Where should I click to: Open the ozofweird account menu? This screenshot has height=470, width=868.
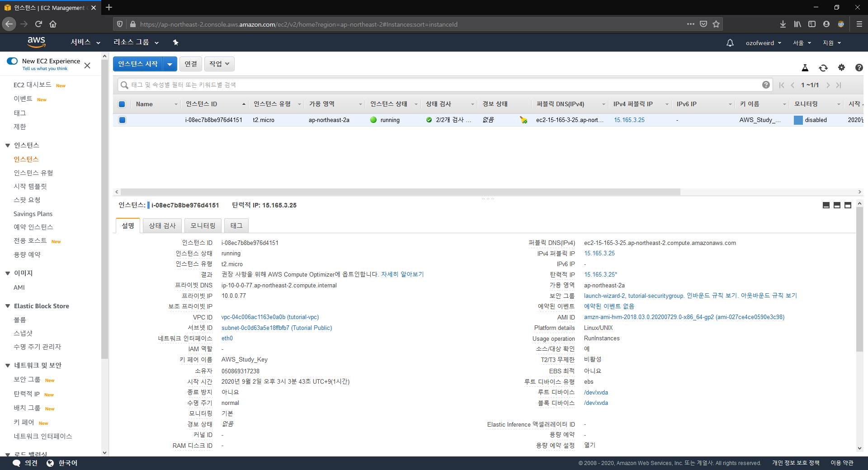(764, 43)
